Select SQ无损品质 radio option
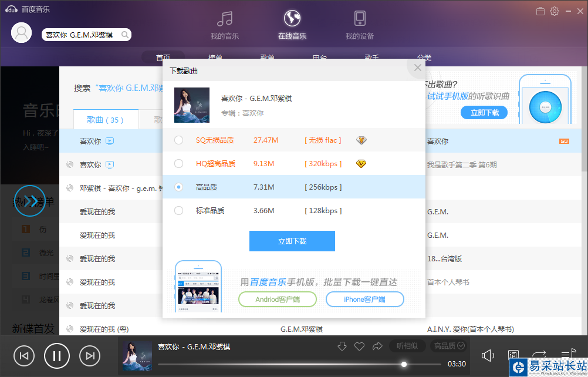The image size is (588, 377). click(178, 140)
